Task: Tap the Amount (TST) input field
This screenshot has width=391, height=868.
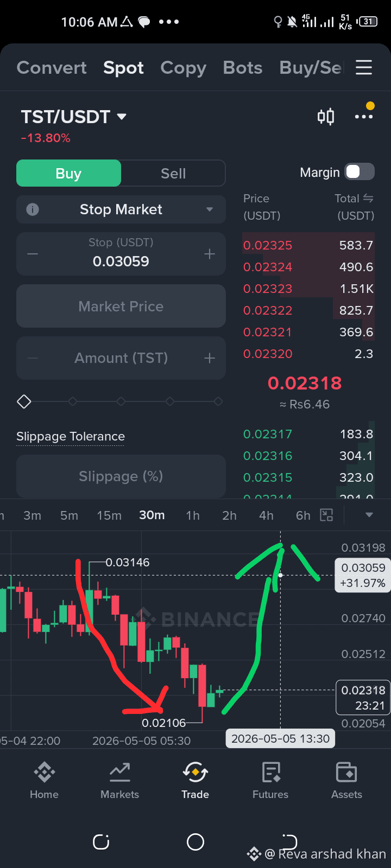Action: click(x=121, y=358)
